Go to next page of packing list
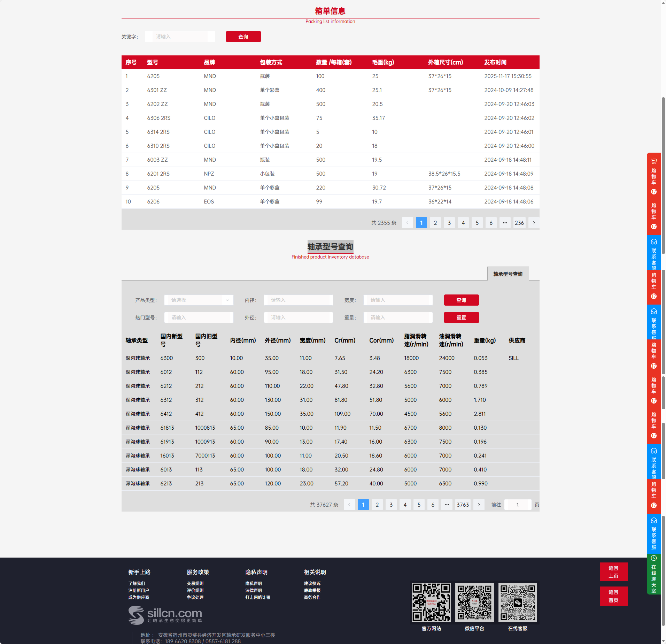Image resolution: width=666 pixels, height=644 pixels. click(534, 223)
